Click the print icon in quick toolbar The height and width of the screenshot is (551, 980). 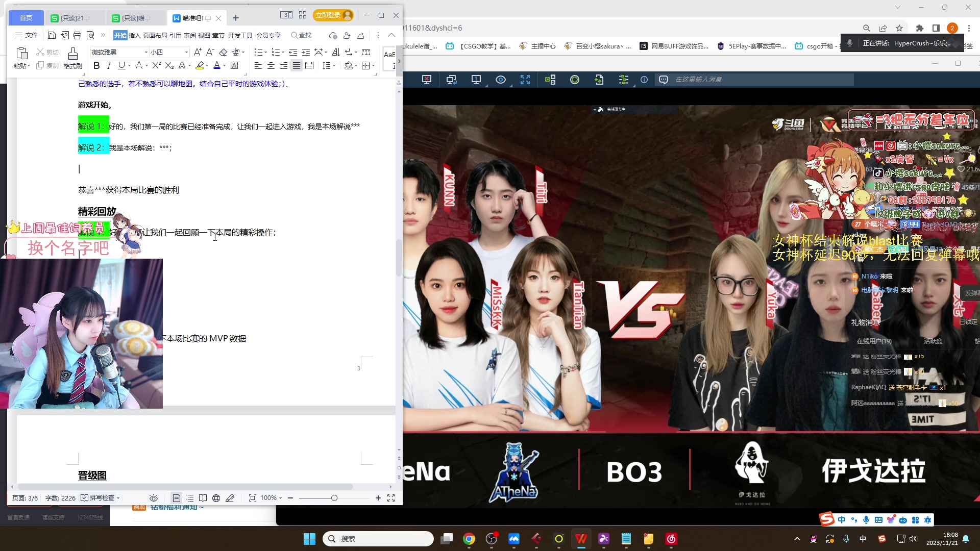pyautogui.click(x=77, y=35)
